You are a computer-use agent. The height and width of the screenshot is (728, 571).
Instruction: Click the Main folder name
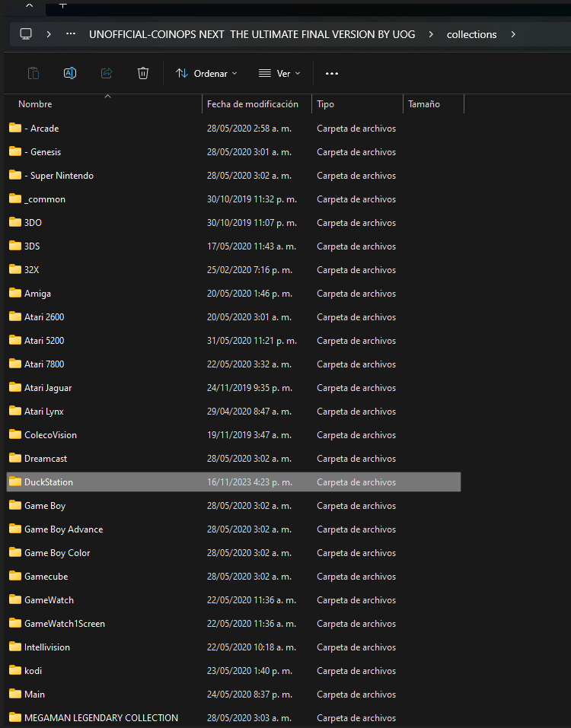click(34, 695)
